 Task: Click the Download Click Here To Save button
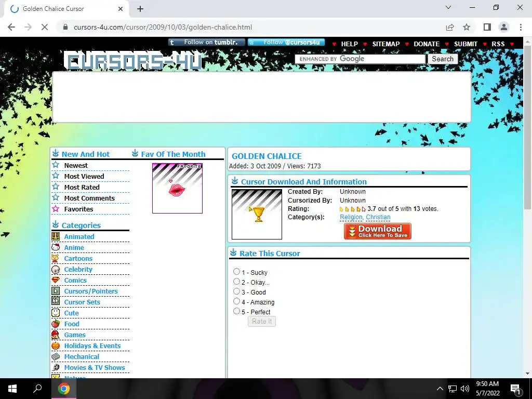(x=377, y=231)
